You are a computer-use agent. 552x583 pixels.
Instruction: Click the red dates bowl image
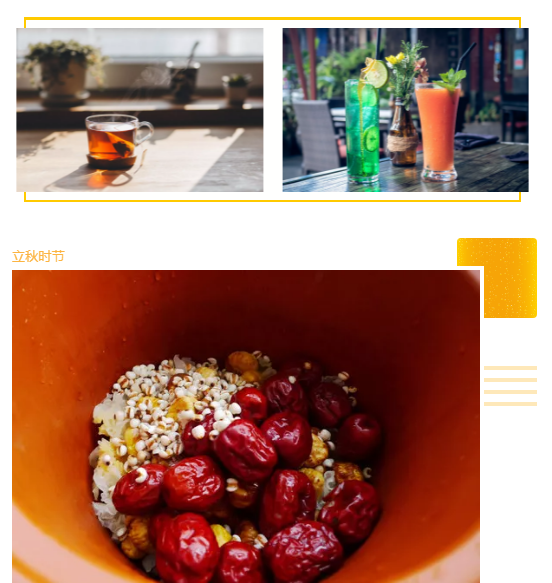click(246, 426)
